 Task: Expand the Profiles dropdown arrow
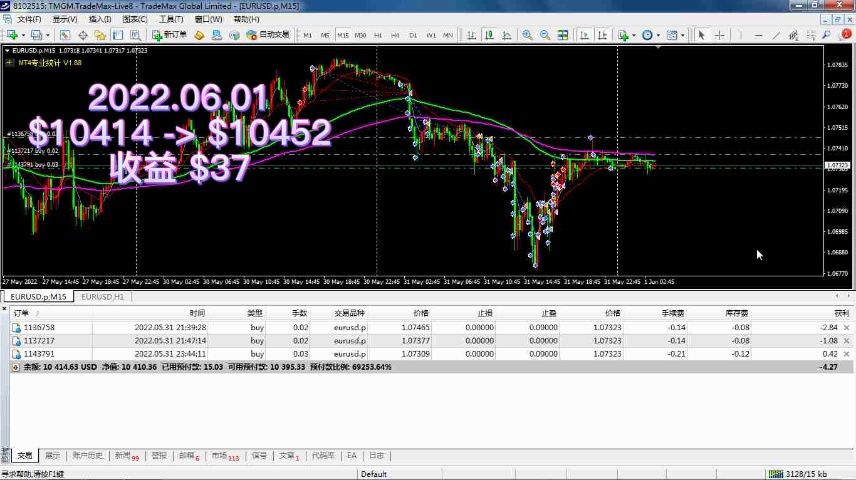click(x=47, y=35)
